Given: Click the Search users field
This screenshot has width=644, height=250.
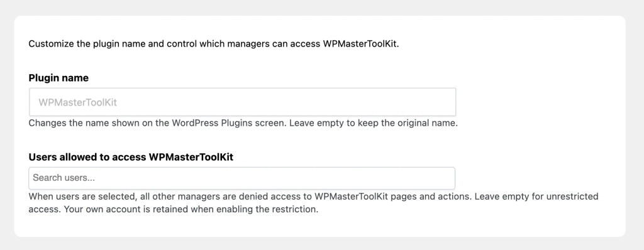Looking at the screenshot, I should [x=242, y=178].
